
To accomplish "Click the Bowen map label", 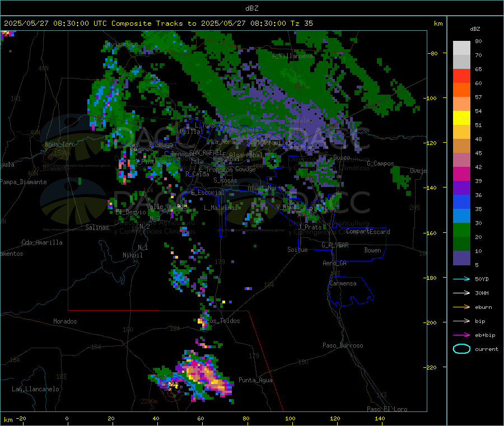I will [x=372, y=250].
